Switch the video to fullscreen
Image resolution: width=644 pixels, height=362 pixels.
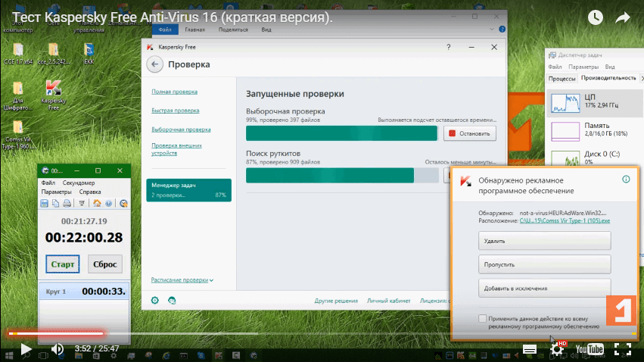623,349
